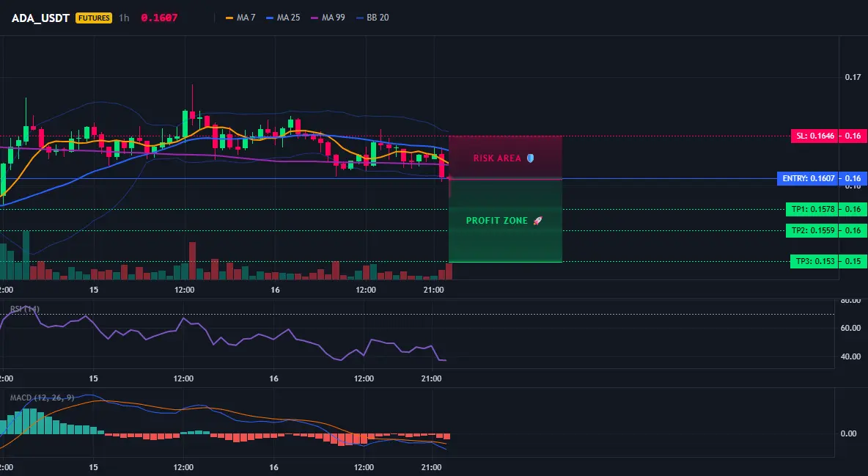Click the rocket icon in Profit Zone
Image resolution: width=868 pixels, height=476 pixels.
coord(537,221)
